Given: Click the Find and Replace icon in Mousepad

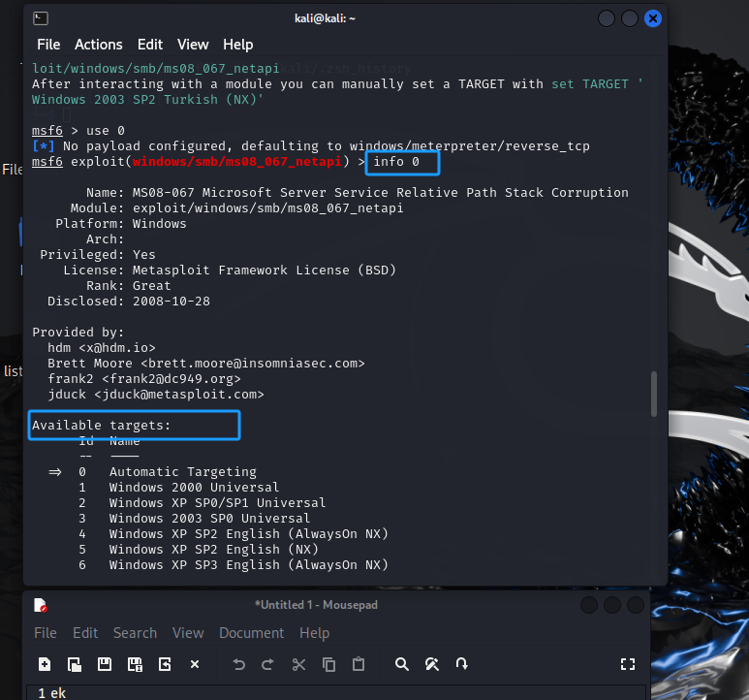Looking at the screenshot, I should coord(432,664).
